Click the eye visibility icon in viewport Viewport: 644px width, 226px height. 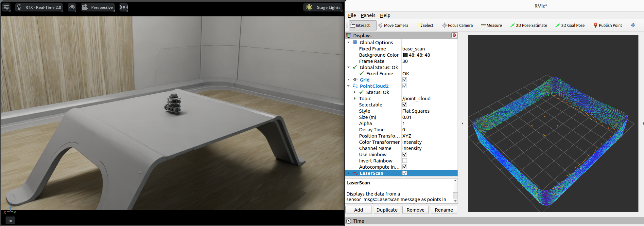tap(72, 7)
